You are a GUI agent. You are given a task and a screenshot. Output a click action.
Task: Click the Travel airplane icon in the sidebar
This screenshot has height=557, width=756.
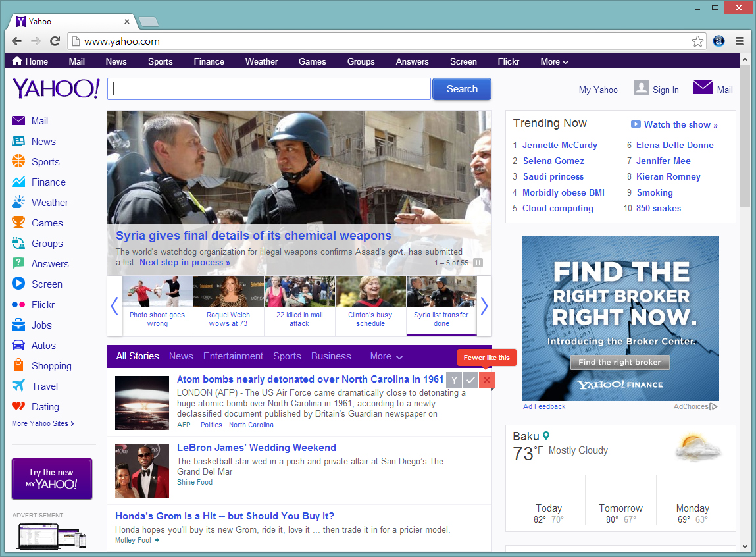pyautogui.click(x=18, y=385)
